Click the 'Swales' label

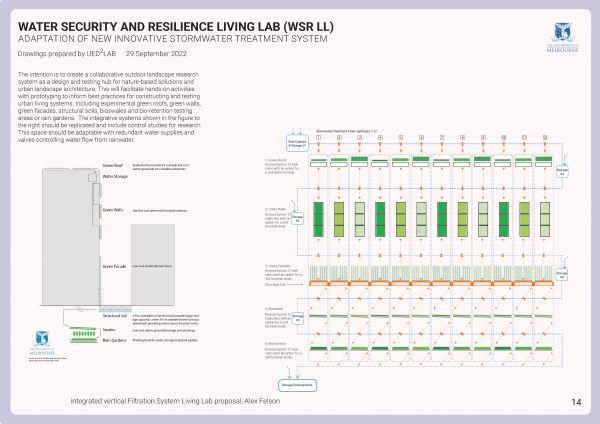coord(109,330)
